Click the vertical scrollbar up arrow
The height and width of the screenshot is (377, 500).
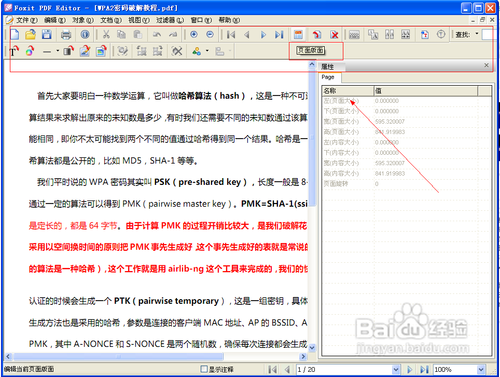[312, 65]
